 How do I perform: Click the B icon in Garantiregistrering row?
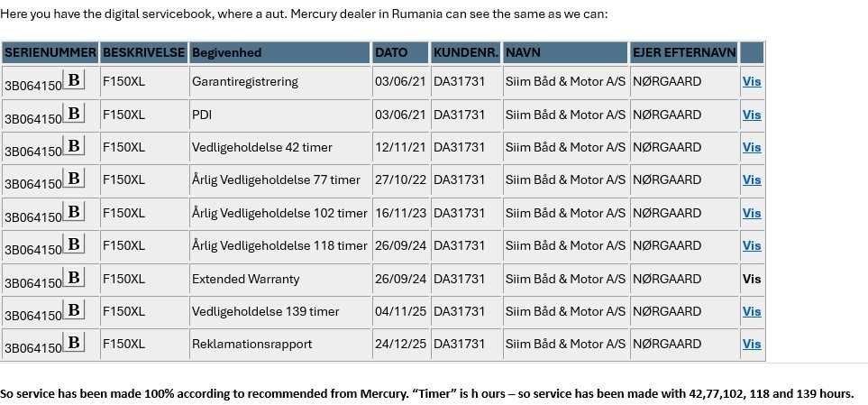(x=74, y=80)
